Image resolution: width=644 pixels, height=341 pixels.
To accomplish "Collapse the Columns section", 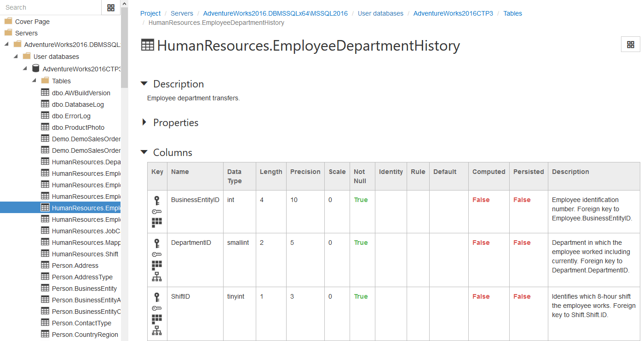I will 144,152.
